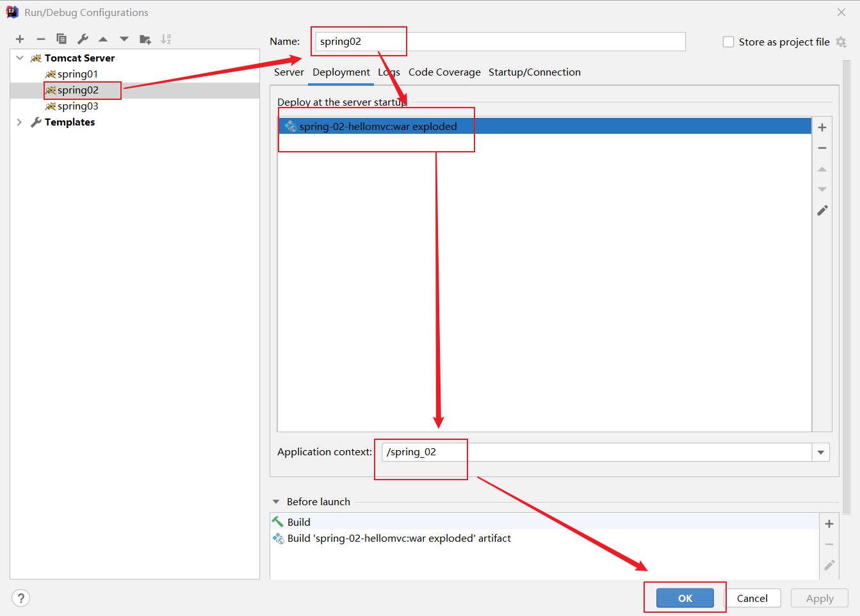Open the Help question mark button
The height and width of the screenshot is (616, 860).
pos(20,598)
